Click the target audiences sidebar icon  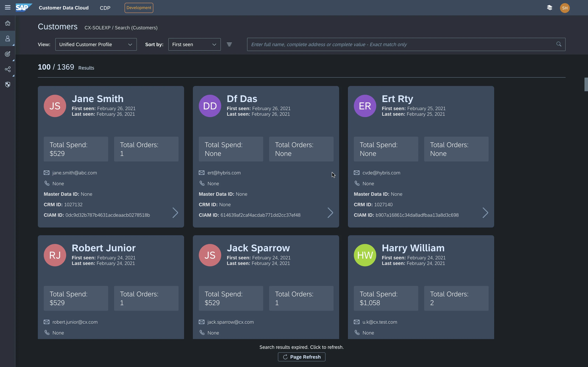pos(8,54)
